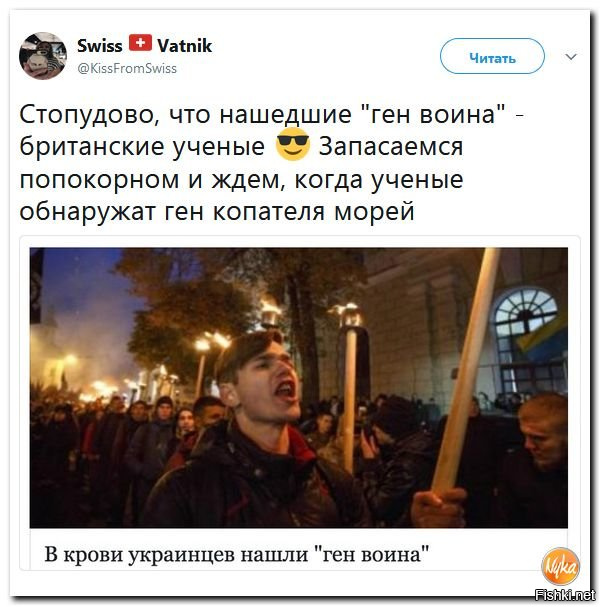Click the orange Nyka logo badge

560,566
